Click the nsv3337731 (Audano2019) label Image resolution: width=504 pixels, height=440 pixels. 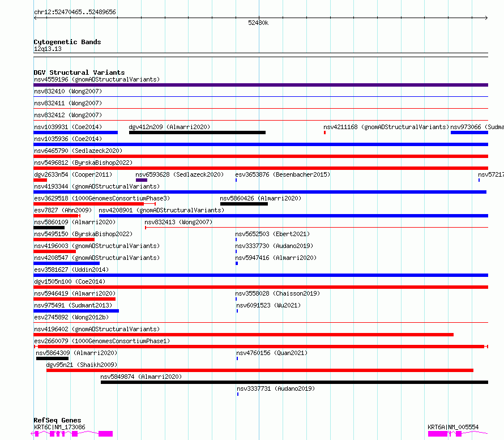(x=276, y=388)
